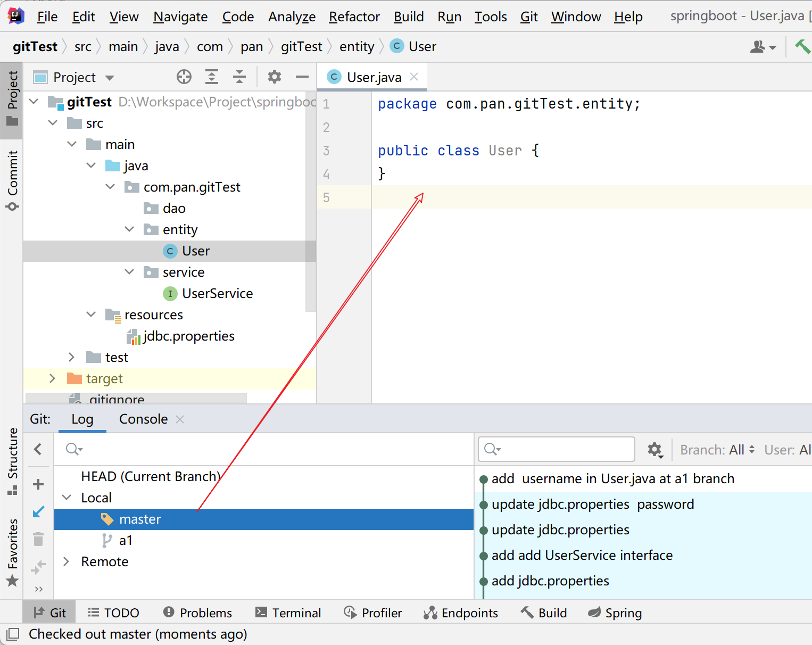Open the Terminal tool window button
Image resolution: width=812 pixels, height=645 pixels.
(x=288, y=613)
